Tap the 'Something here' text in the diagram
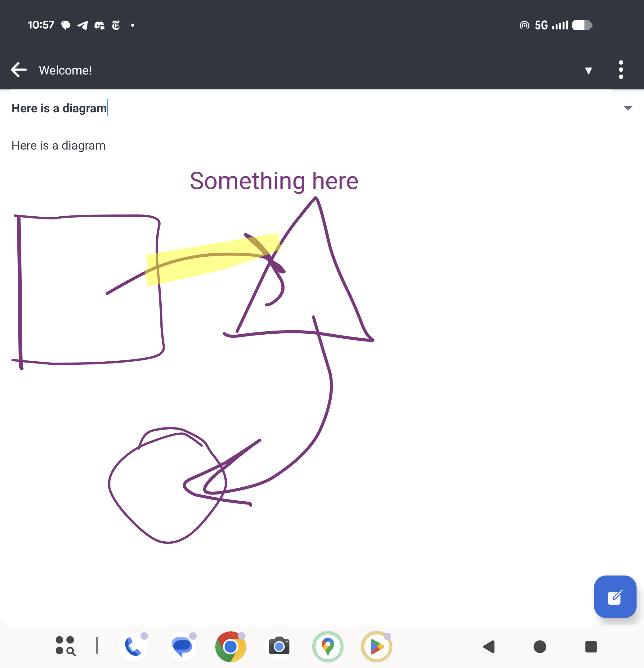 tap(274, 181)
